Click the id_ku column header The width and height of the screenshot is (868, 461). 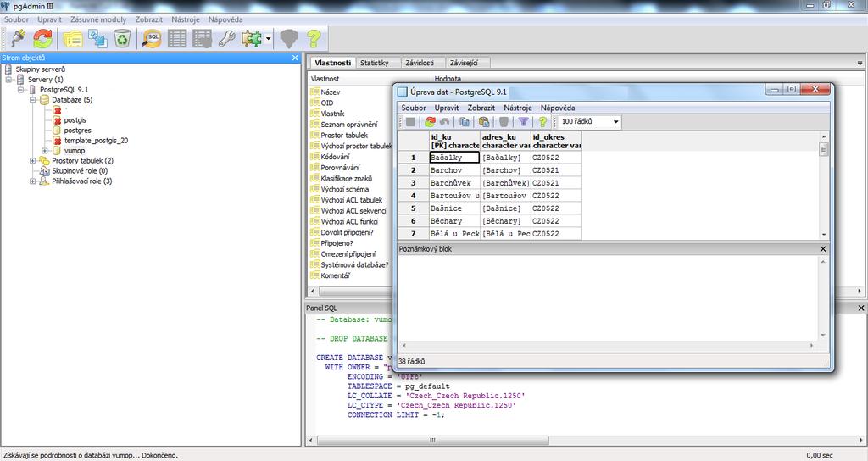(x=454, y=142)
